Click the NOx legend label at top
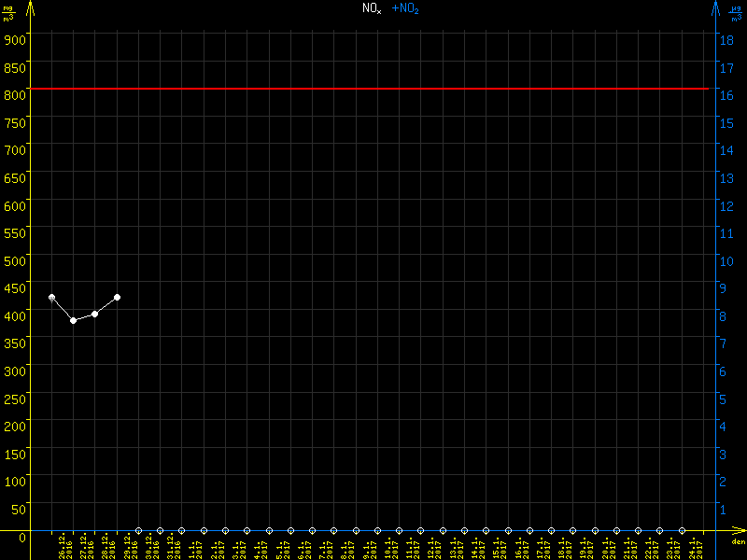The width and height of the screenshot is (747, 560). point(372,8)
